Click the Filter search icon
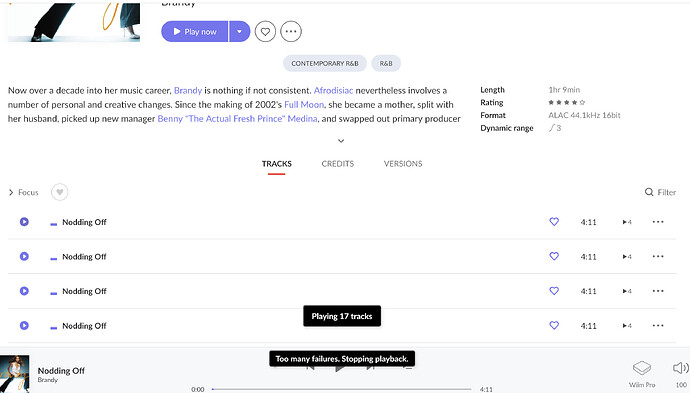This screenshot has height=393, width=690. tap(649, 192)
